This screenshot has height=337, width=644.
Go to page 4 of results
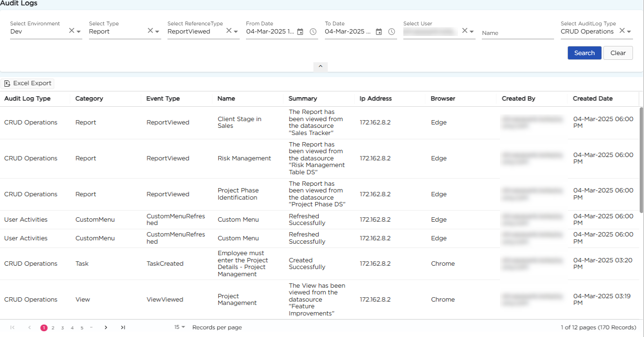click(x=72, y=328)
